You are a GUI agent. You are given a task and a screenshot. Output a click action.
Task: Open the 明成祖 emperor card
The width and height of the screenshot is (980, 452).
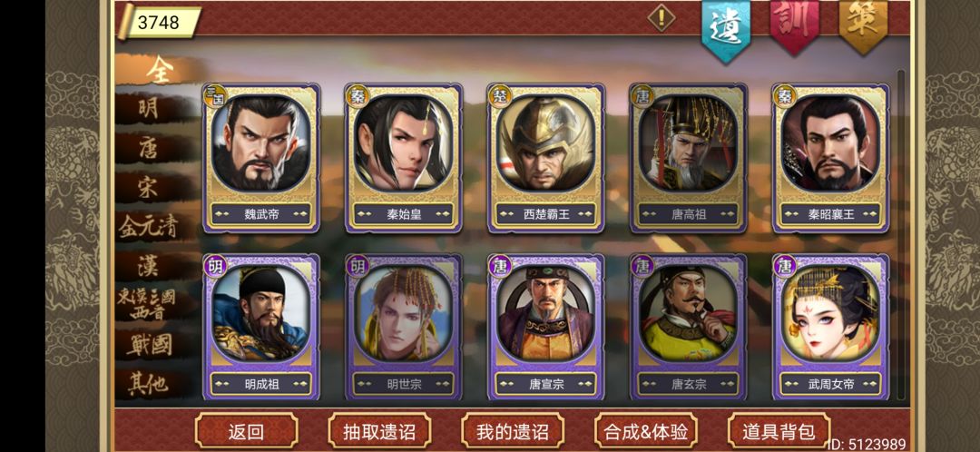(261, 327)
